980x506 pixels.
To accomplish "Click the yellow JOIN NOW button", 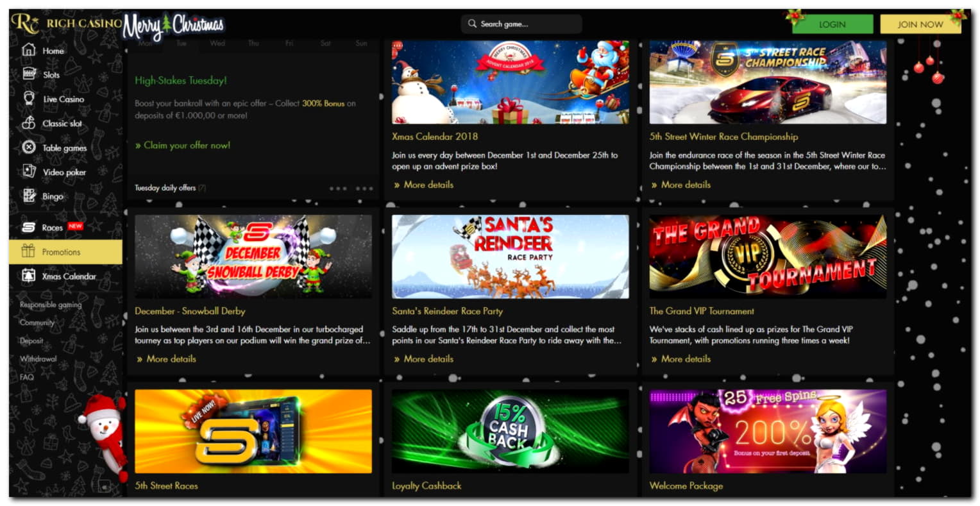I will pyautogui.click(x=920, y=24).
